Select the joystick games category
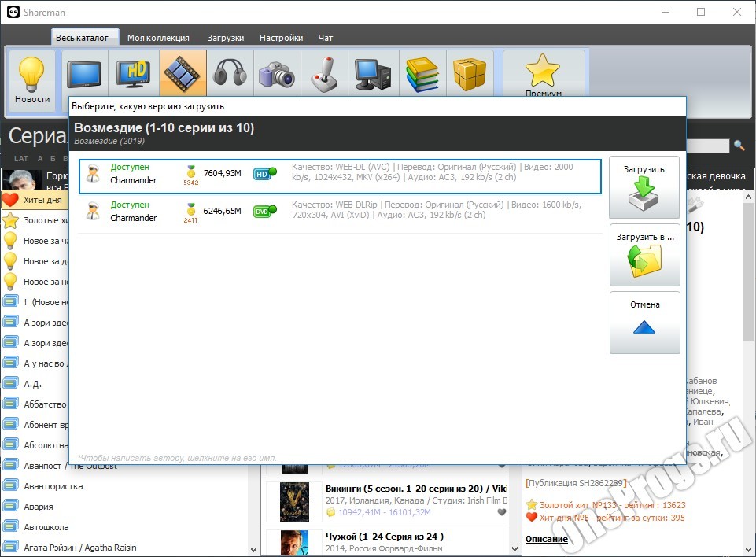The height and width of the screenshot is (557, 756). 324,73
